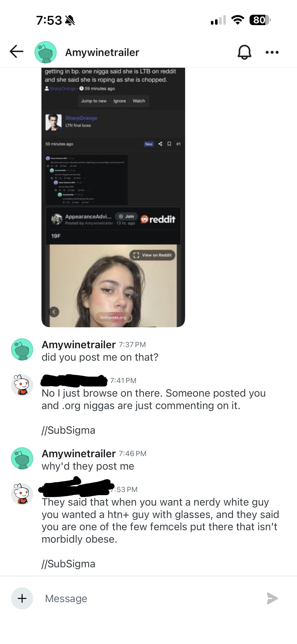Click the Message text input field
Image resolution: width=297 pixels, height=644 pixels.
point(150,598)
